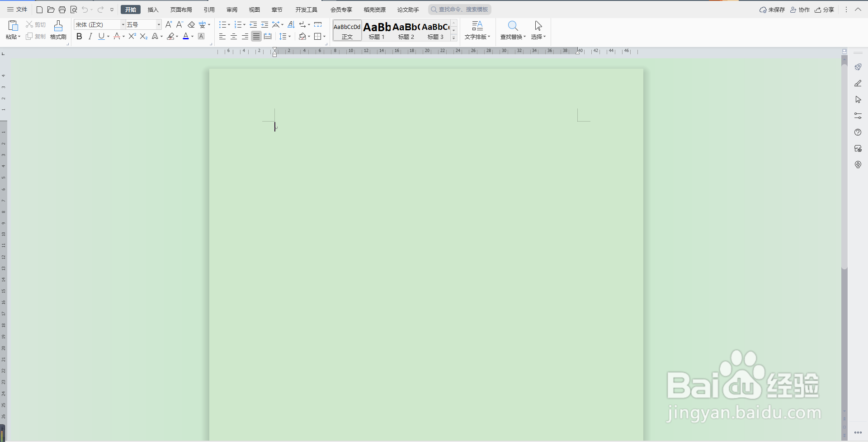Open the help icon in right sidebar

coord(858,132)
